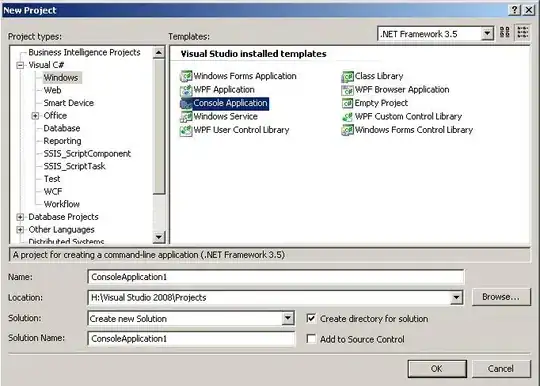The image size is (540, 386).
Task: Expand the Database Projects node
Action: 20,217
